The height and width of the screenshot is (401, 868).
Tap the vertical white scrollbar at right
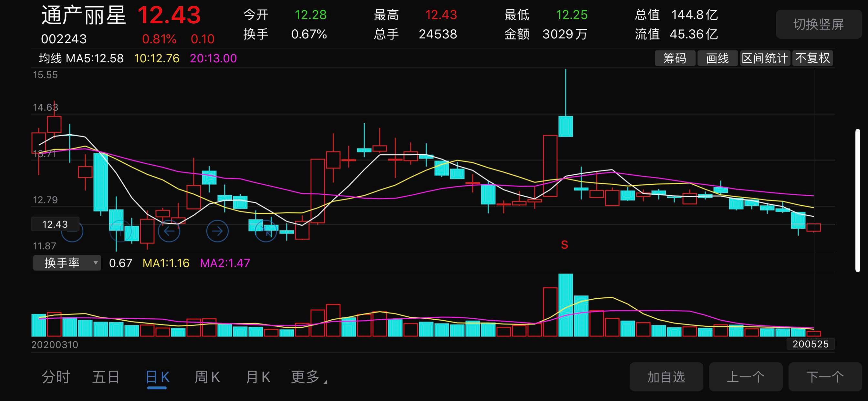858,200
